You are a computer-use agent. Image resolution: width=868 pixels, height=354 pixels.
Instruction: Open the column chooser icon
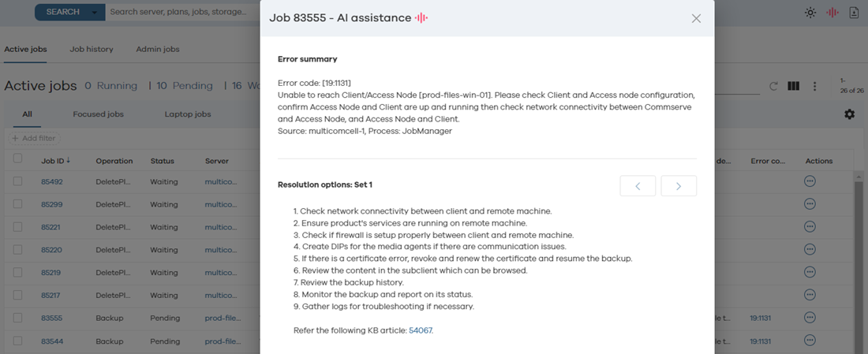(x=794, y=86)
